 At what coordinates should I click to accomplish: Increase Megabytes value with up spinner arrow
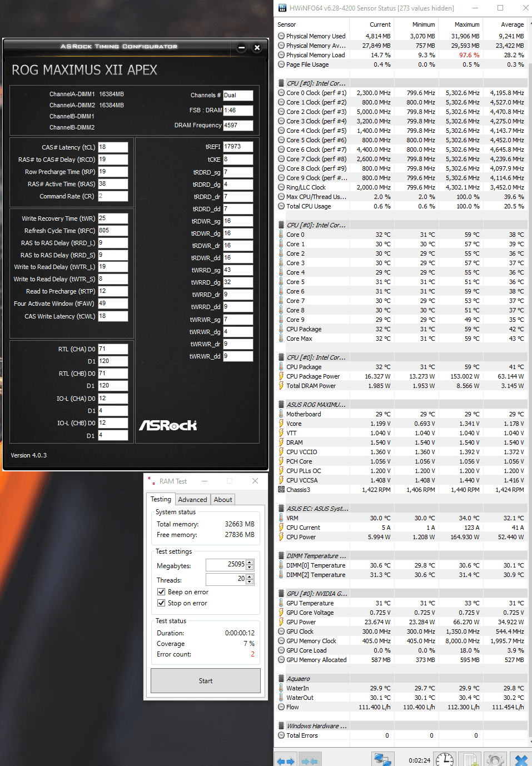250,562
